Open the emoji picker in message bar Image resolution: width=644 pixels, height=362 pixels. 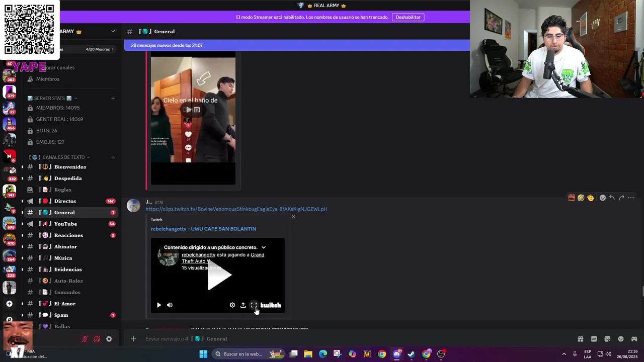click(x=621, y=339)
